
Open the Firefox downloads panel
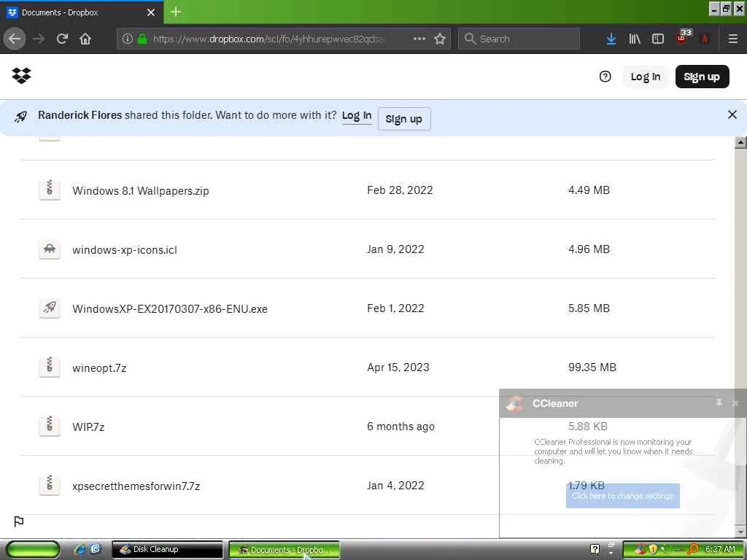[611, 39]
